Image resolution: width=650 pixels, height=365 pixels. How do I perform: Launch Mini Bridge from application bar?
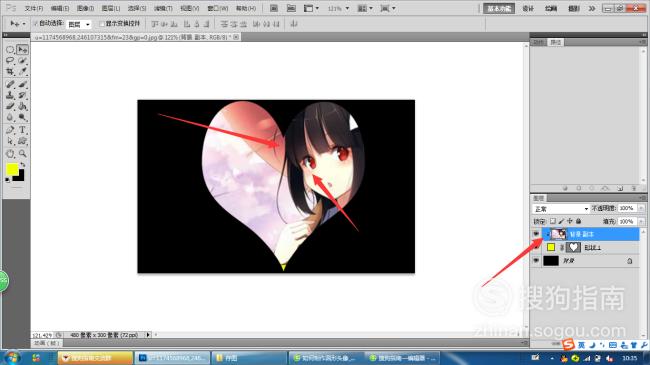pos(291,8)
